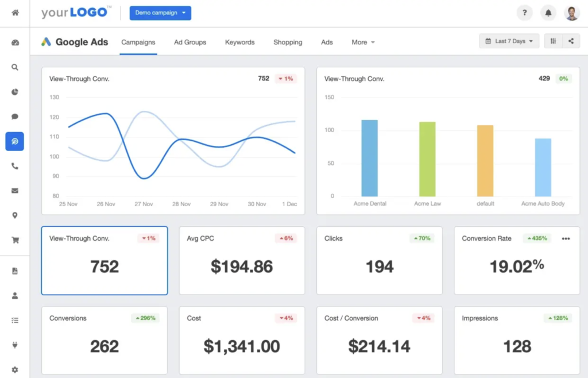Go to the home icon in sidebar

point(15,13)
